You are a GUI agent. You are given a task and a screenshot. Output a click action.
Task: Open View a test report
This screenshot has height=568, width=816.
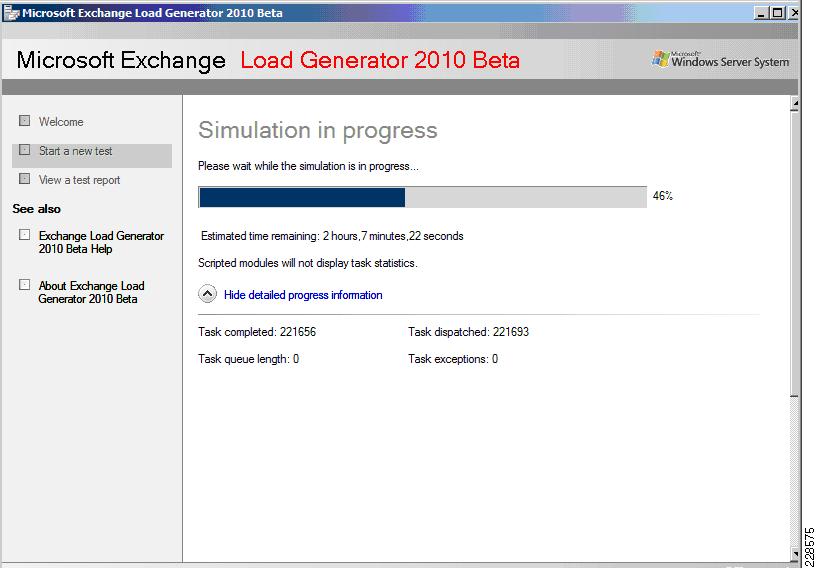tap(79, 180)
